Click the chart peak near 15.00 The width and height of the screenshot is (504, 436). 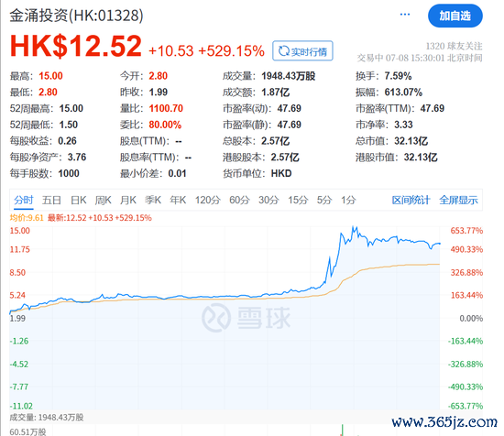(x=354, y=228)
